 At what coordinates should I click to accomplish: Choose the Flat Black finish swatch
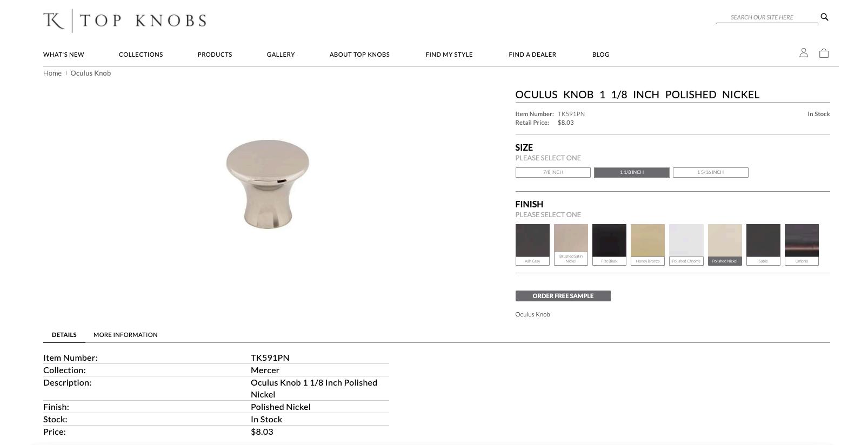tap(609, 245)
